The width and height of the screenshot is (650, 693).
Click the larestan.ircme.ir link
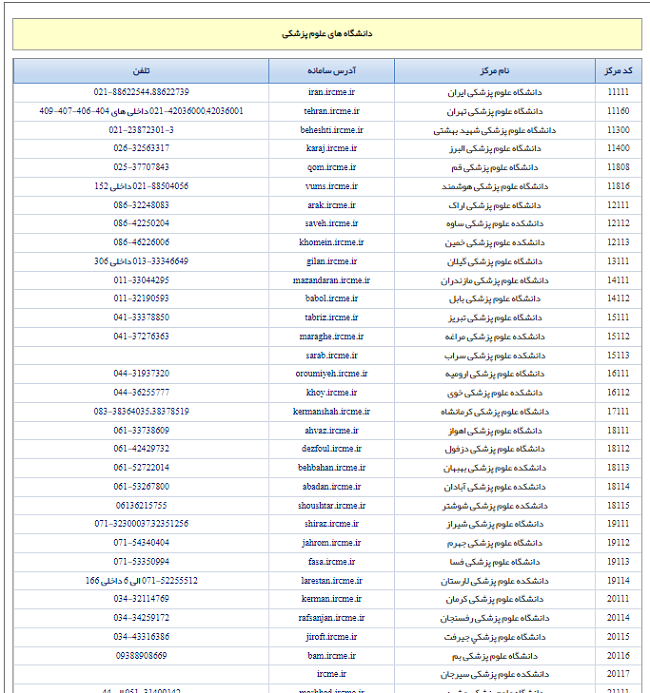(331, 581)
